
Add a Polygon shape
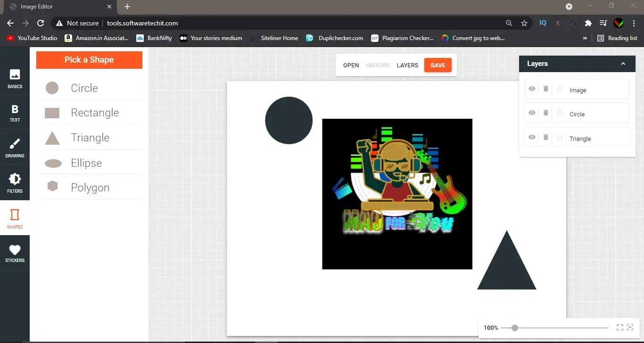point(89,188)
